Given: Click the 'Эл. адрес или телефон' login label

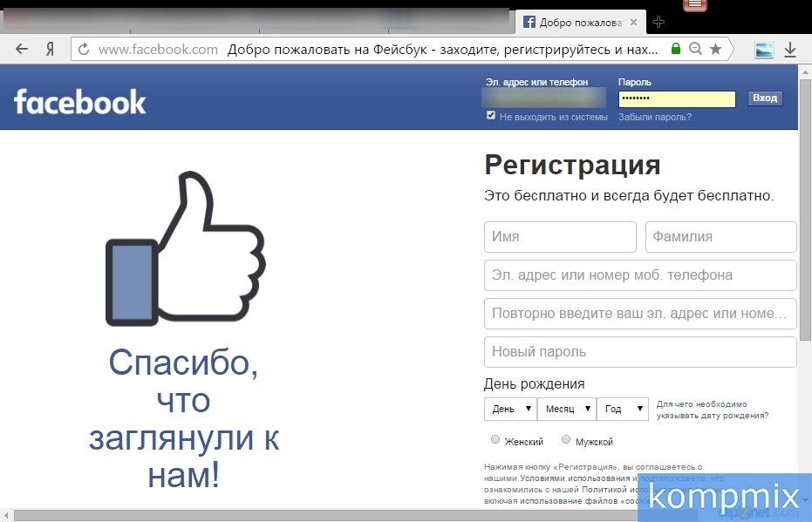Looking at the screenshot, I should [536, 82].
